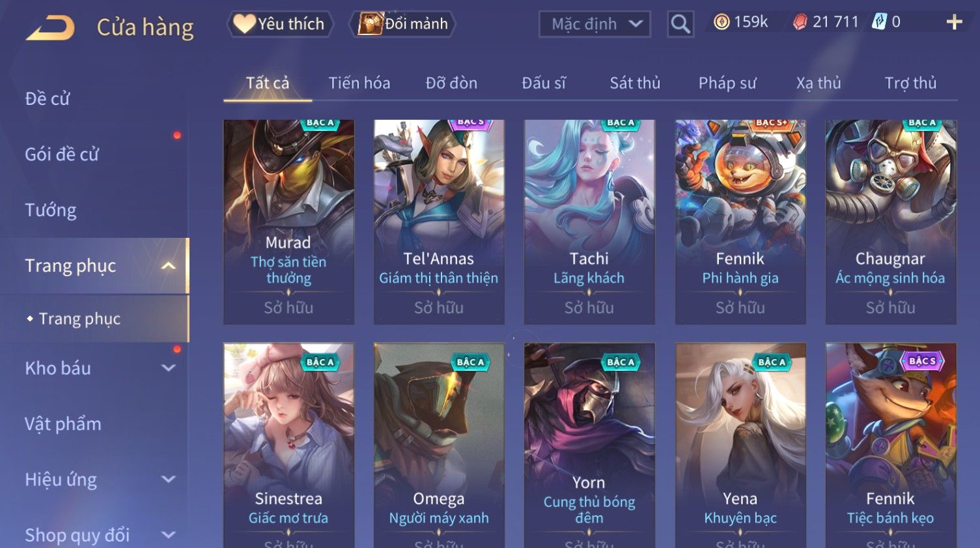Open Tướng in the sidebar
Viewport: 980px width, 548px height.
51,210
